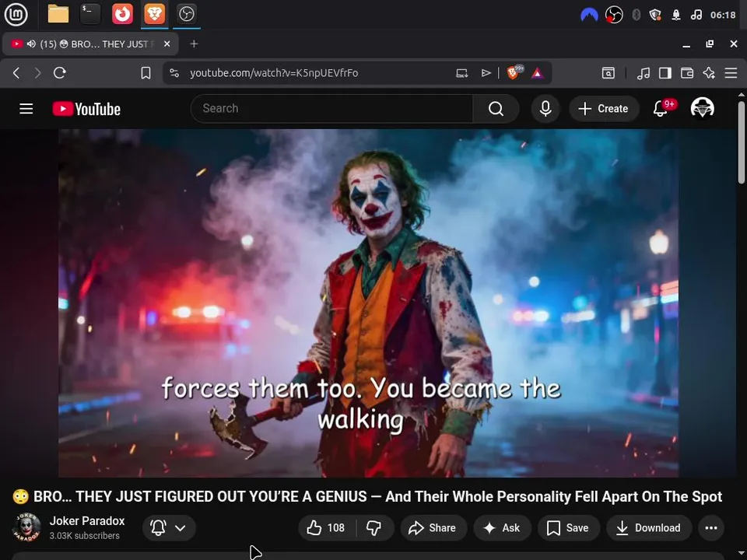The height and width of the screenshot is (560, 747).
Task: Toggle the browser sidebar panel
Action: [x=665, y=73]
